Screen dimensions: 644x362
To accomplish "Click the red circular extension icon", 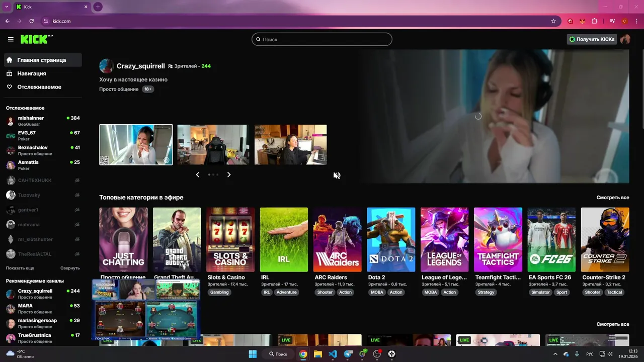I will pos(571,21).
